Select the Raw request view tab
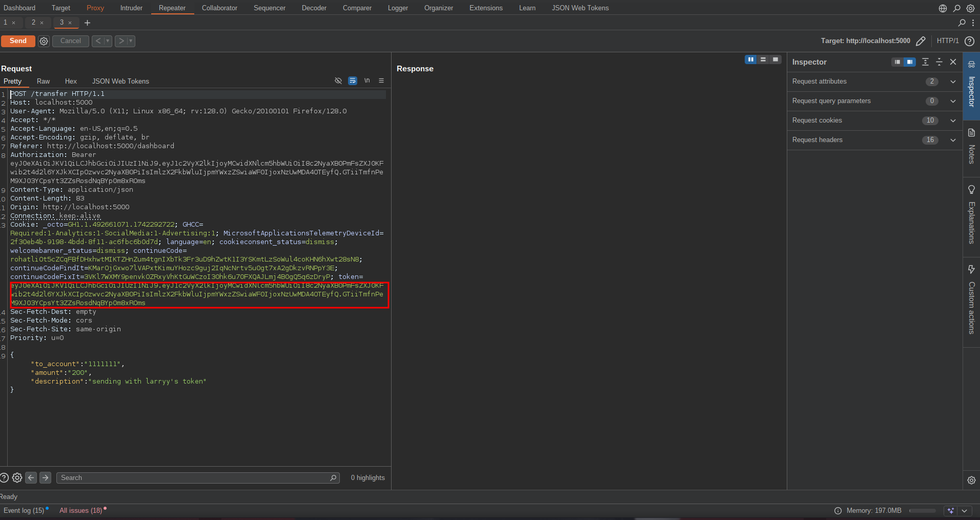This screenshot has width=980, height=520. click(43, 81)
